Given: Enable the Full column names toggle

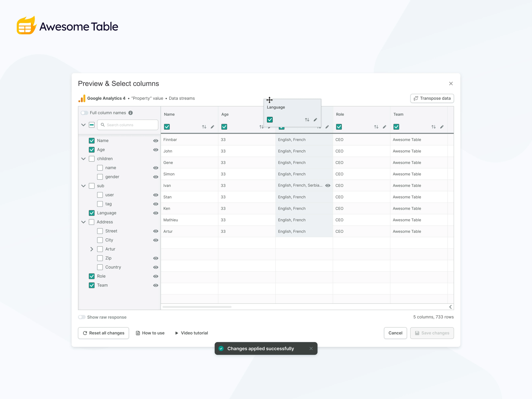Looking at the screenshot, I should pyautogui.click(x=84, y=113).
